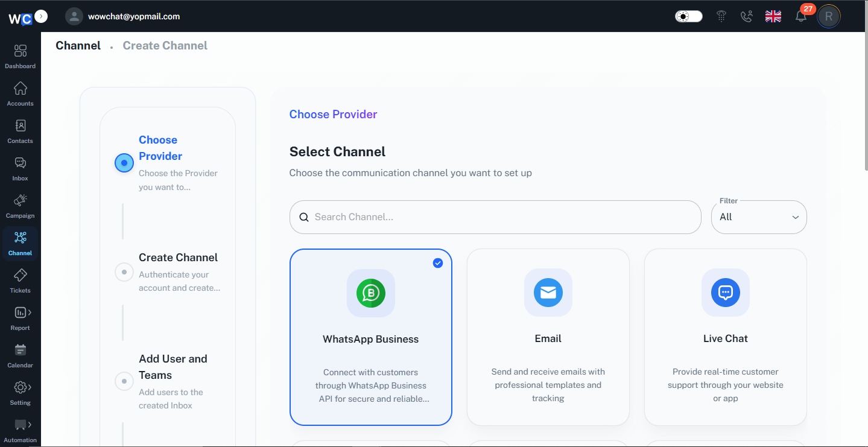Open the Report sidebar item
The image size is (868, 447).
(x=21, y=319)
